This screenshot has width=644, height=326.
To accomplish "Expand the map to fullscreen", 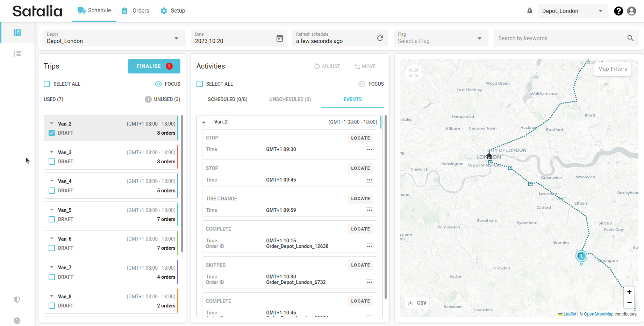I will (x=414, y=73).
